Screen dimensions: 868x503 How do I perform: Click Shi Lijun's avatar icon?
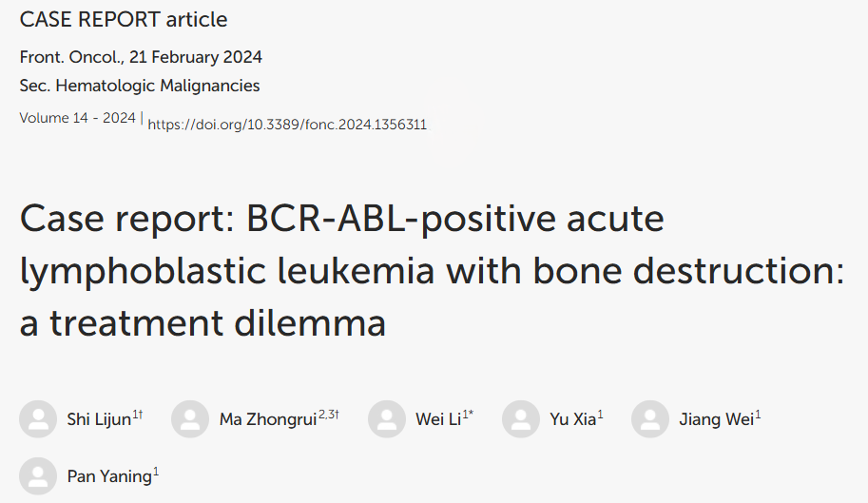38,419
